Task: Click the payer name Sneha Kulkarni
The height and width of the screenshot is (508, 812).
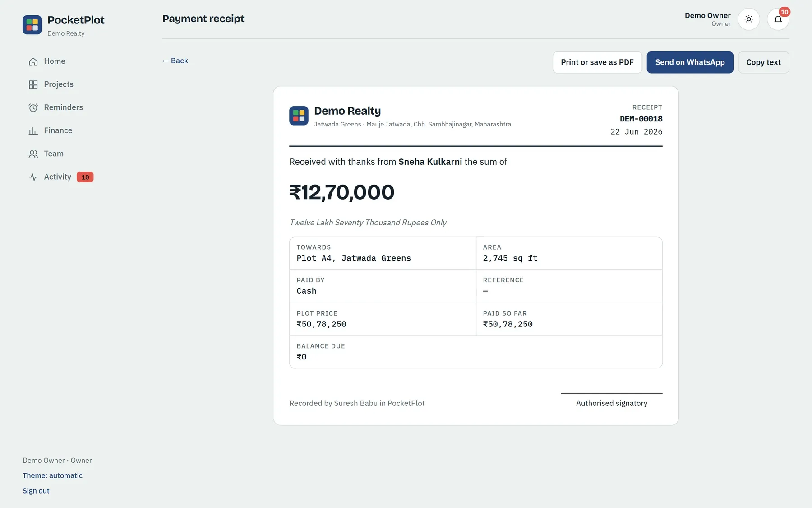Action: tap(430, 162)
